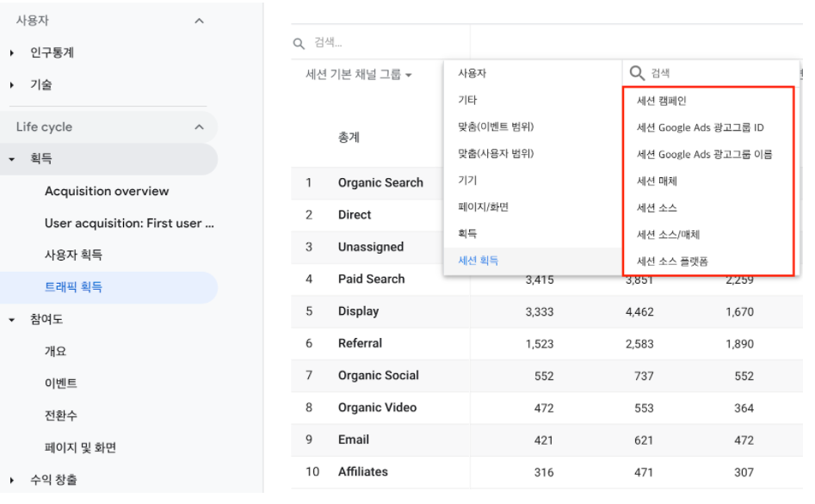Click the magnifier icon in the dimension picker search
This screenshot has width=815, height=504.
click(637, 73)
